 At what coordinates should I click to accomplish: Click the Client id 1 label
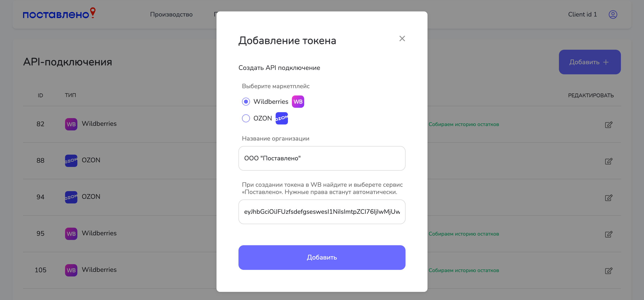click(582, 15)
